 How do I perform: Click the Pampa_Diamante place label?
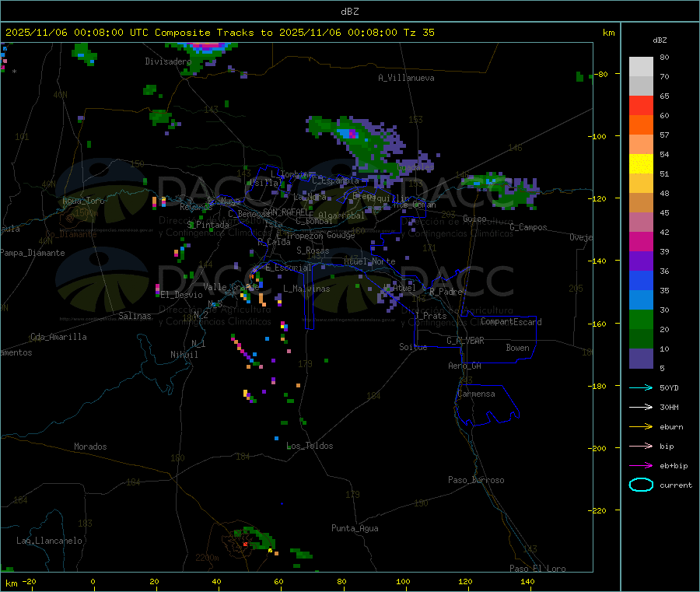tap(33, 253)
